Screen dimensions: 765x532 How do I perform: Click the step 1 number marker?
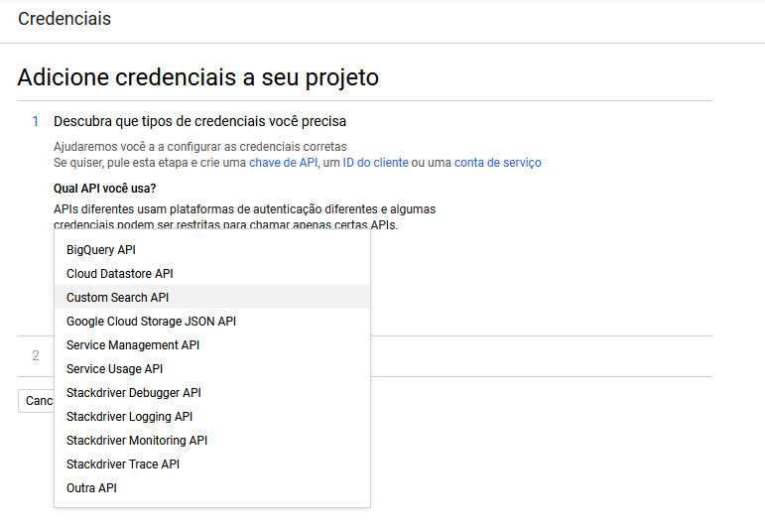[x=35, y=121]
